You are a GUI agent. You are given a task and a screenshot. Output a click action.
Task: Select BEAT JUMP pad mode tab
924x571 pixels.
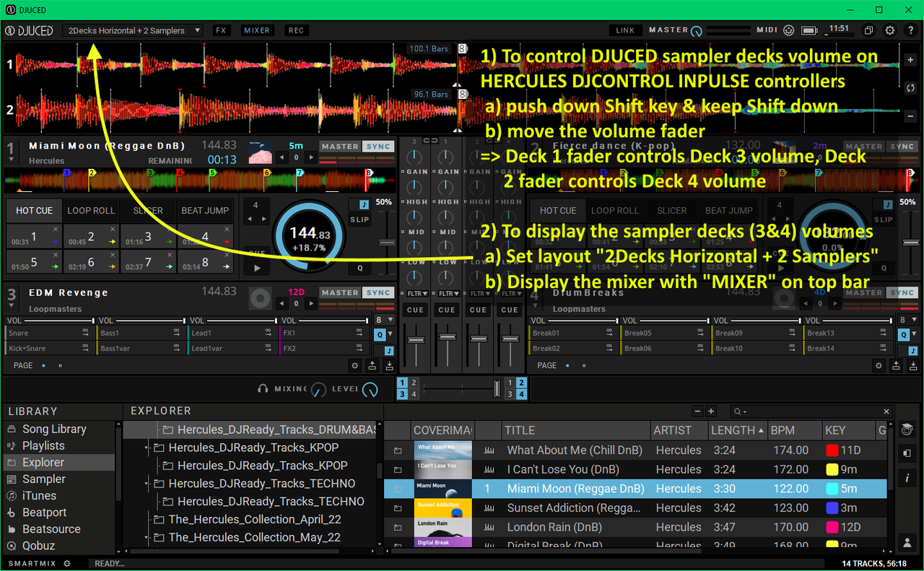point(205,211)
